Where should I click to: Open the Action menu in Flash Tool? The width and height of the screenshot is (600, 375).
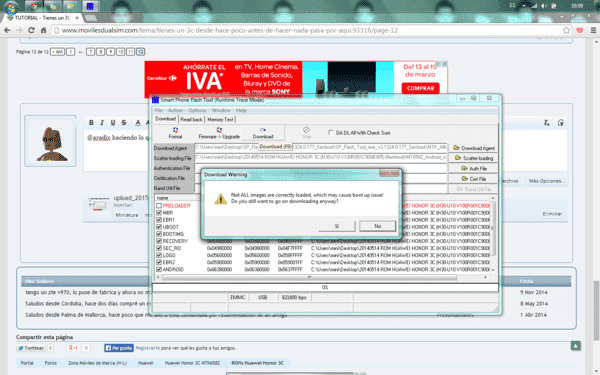(175, 110)
